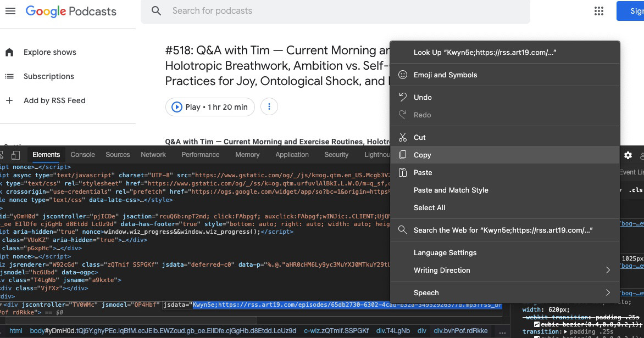Image resolution: width=644 pixels, height=338 pixels.
Task: Click the Explore shows home icon
Action: (x=9, y=52)
